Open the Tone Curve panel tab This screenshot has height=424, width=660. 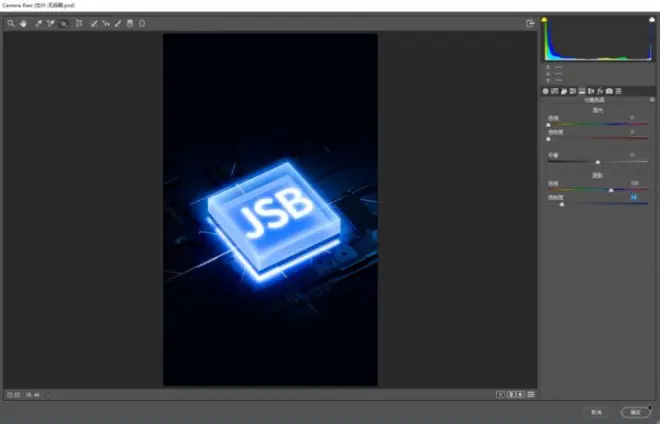point(555,91)
